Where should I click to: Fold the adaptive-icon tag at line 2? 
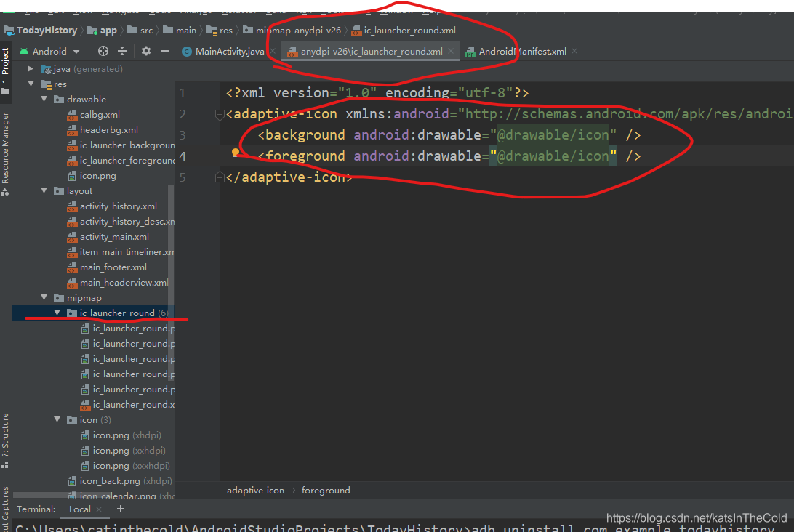pos(220,114)
